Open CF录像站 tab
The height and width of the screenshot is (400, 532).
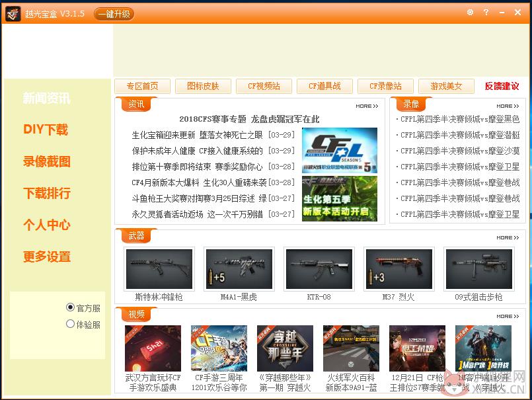[385, 86]
